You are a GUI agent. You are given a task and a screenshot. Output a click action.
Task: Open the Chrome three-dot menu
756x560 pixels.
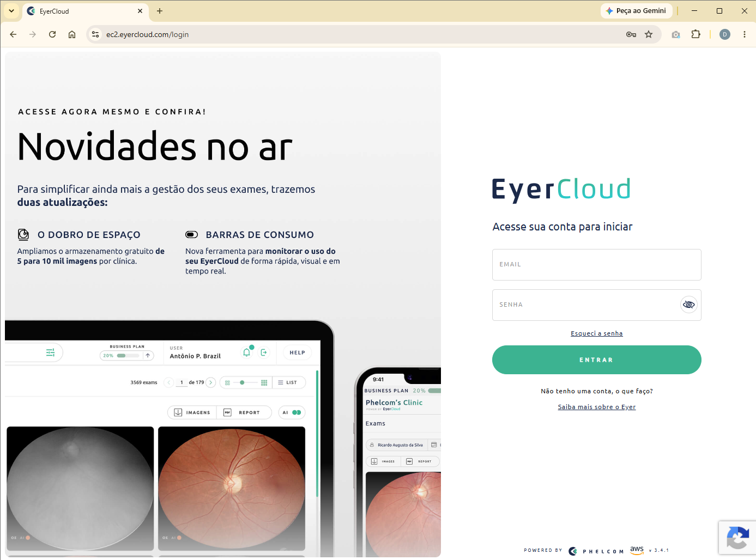point(745,34)
